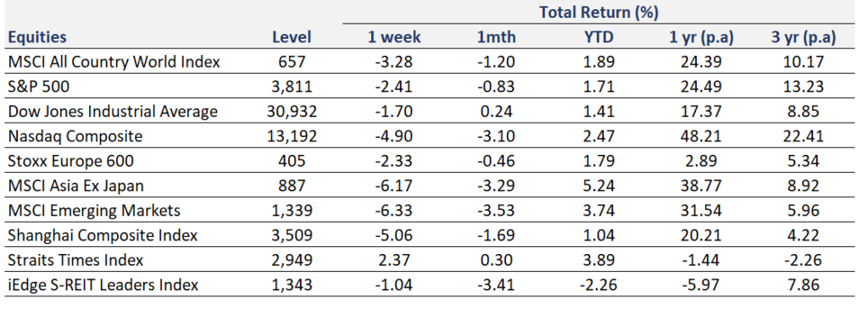Select S&P 500 level value 3,811
The height and width of the screenshot is (309, 868).
tap(292, 87)
